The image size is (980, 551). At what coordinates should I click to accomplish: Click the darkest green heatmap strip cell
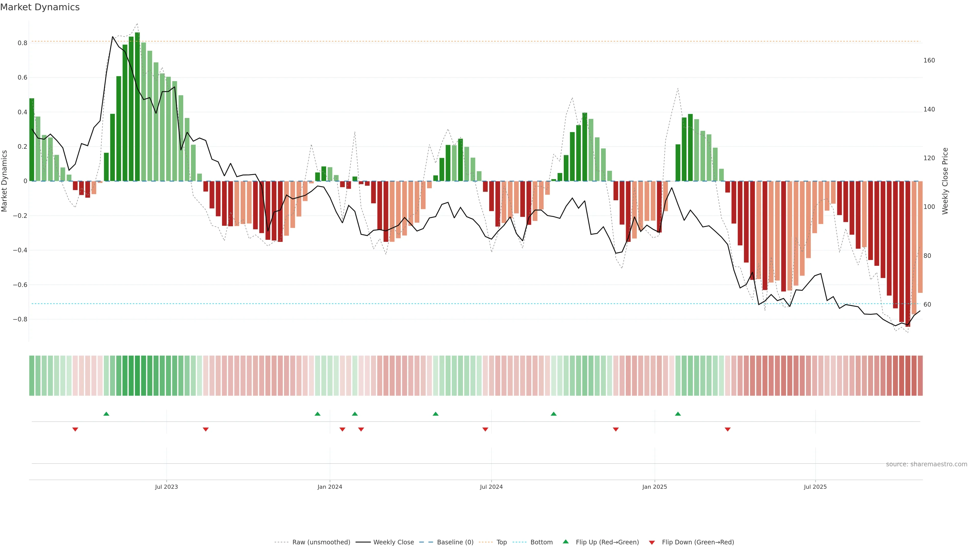click(137, 375)
